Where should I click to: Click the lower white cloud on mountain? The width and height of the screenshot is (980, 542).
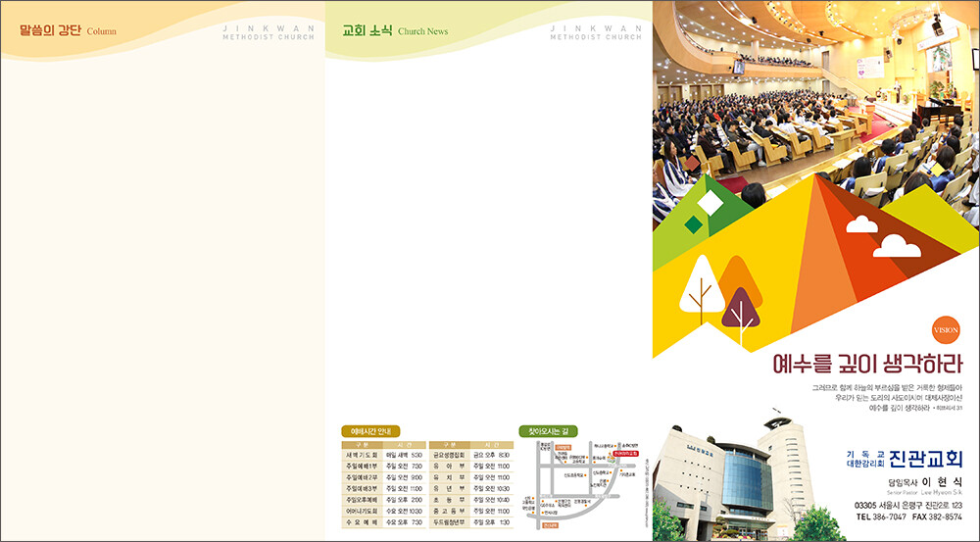(x=895, y=246)
